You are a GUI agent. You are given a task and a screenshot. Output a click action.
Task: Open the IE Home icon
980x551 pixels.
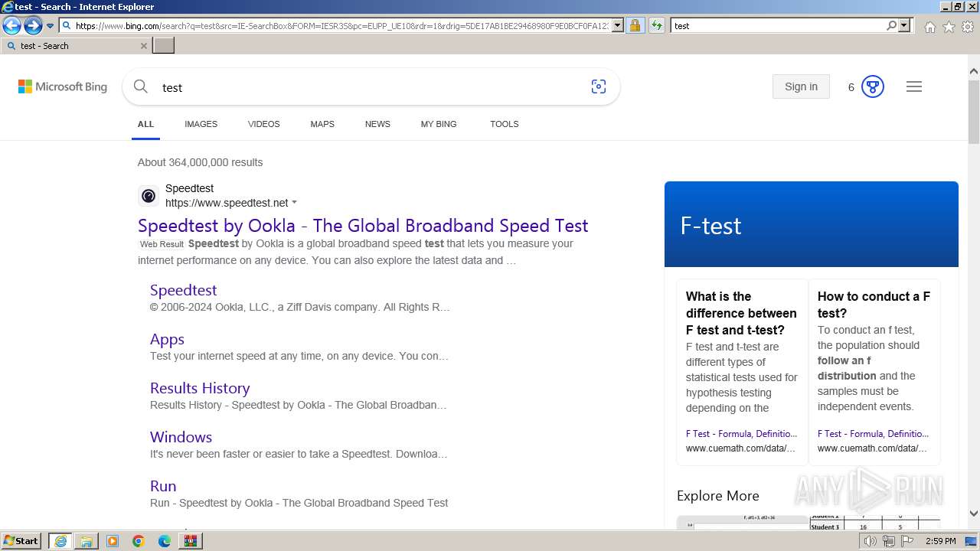pos(929,27)
